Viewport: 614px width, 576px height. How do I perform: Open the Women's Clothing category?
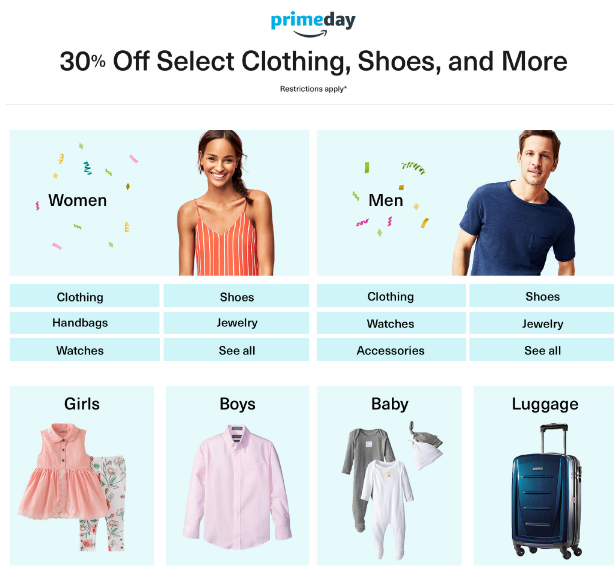click(x=85, y=296)
